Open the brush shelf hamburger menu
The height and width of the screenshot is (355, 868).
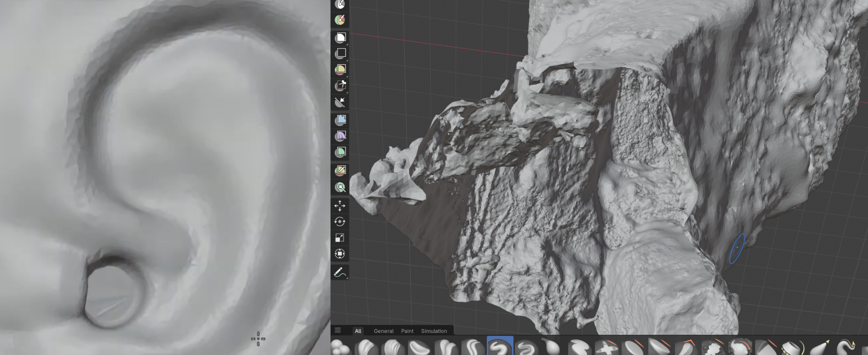point(338,330)
